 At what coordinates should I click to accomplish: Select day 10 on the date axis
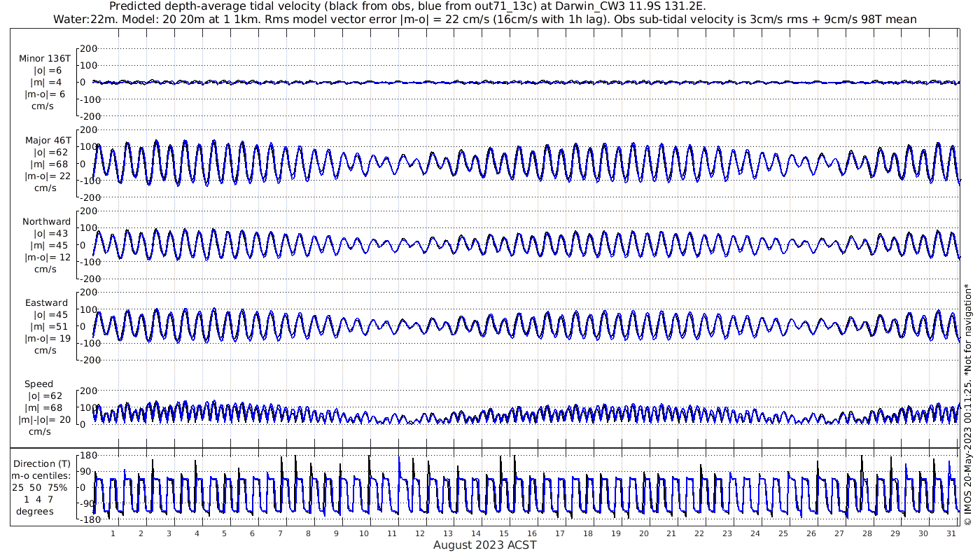364,533
